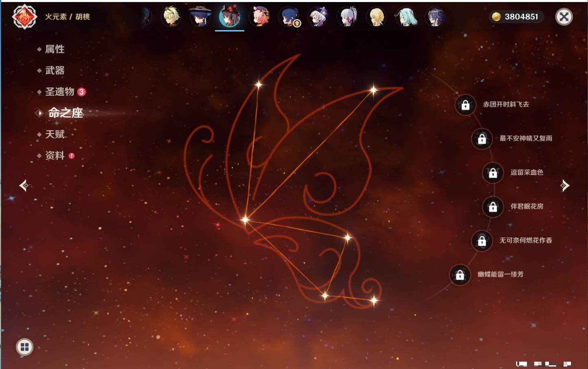The width and height of the screenshot is (588, 369).
Task: Go to next character with right arrow
Action: click(x=564, y=186)
